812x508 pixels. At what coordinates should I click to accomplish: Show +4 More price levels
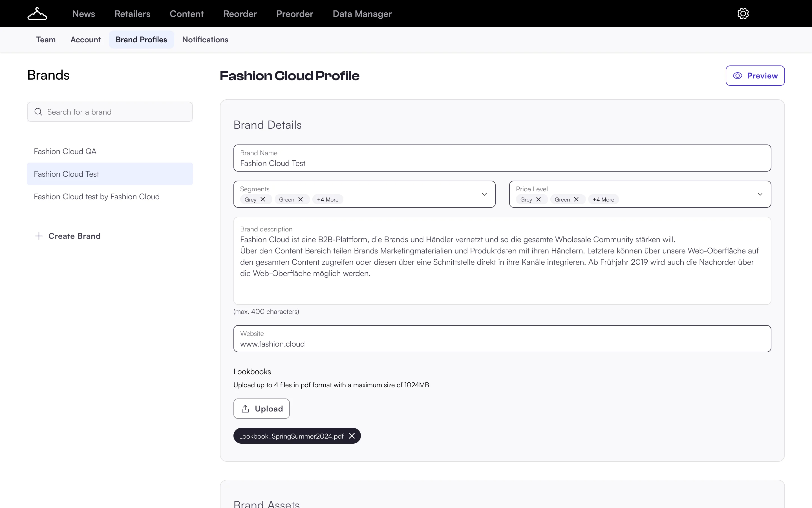point(603,200)
